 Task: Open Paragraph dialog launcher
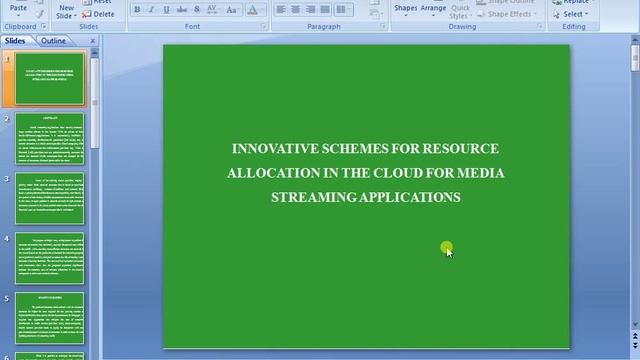coord(382,26)
